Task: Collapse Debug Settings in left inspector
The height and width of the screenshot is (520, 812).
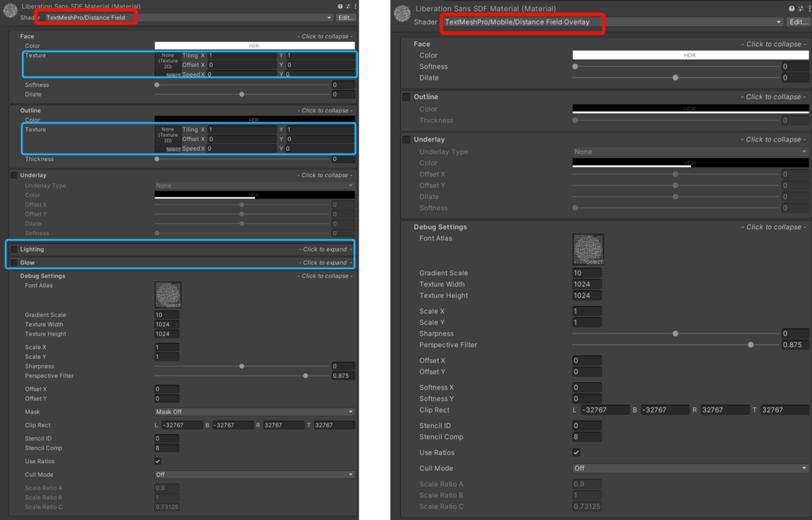Action: [x=325, y=276]
